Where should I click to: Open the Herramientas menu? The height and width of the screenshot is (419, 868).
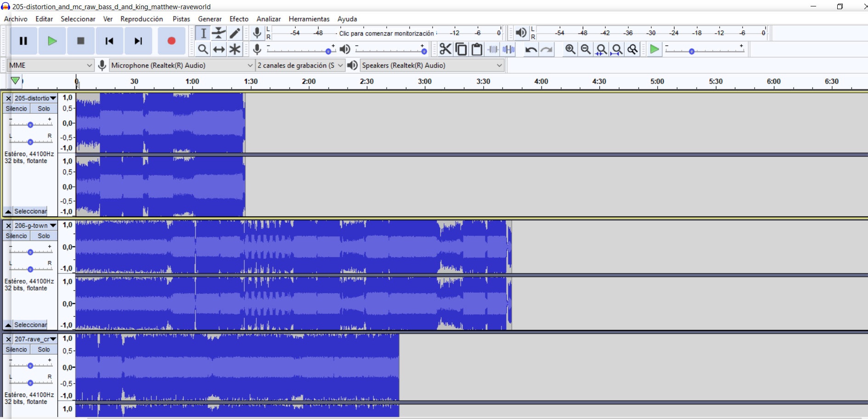click(x=309, y=19)
